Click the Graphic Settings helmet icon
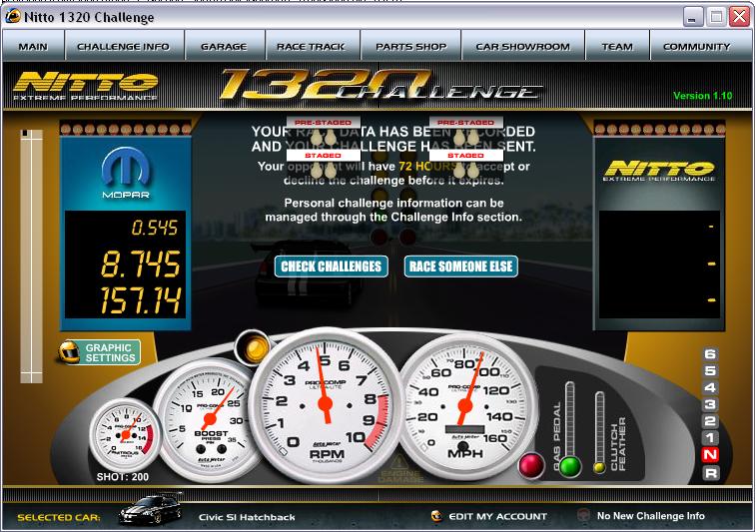756x532 pixels. pos(69,352)
